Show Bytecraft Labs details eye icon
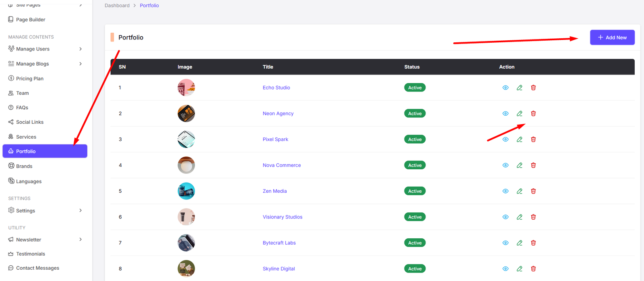The image size is (644, 281). pos(506,243)
